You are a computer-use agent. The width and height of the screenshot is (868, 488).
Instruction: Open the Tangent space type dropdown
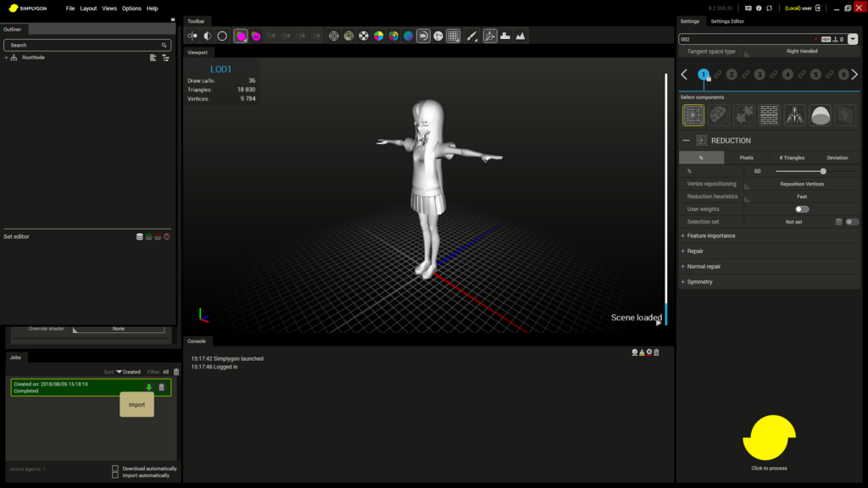[x=802, y=51]
